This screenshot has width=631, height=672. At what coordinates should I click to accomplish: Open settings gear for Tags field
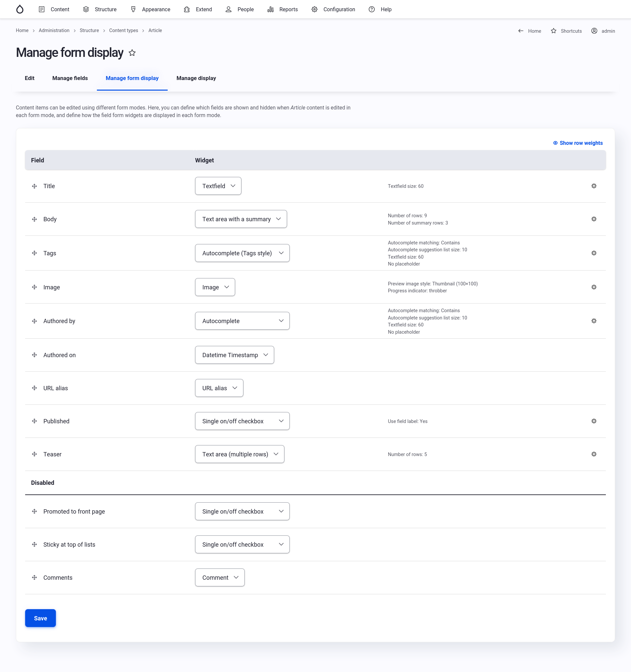click(594, 253)
